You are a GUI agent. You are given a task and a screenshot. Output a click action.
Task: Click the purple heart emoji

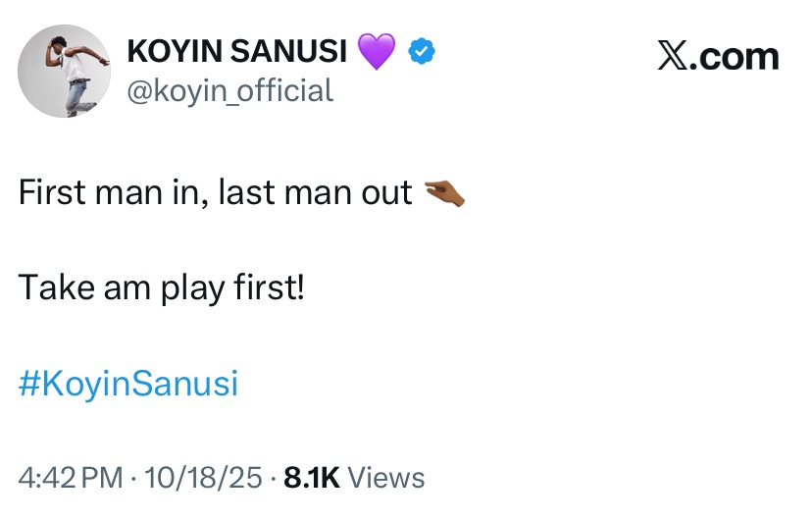(377, 51)
